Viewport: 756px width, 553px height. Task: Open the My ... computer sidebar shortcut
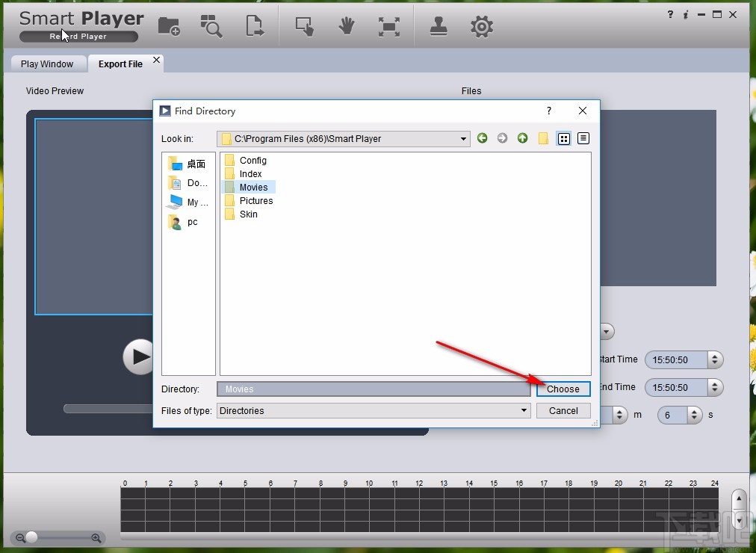[x=188, y=202]
